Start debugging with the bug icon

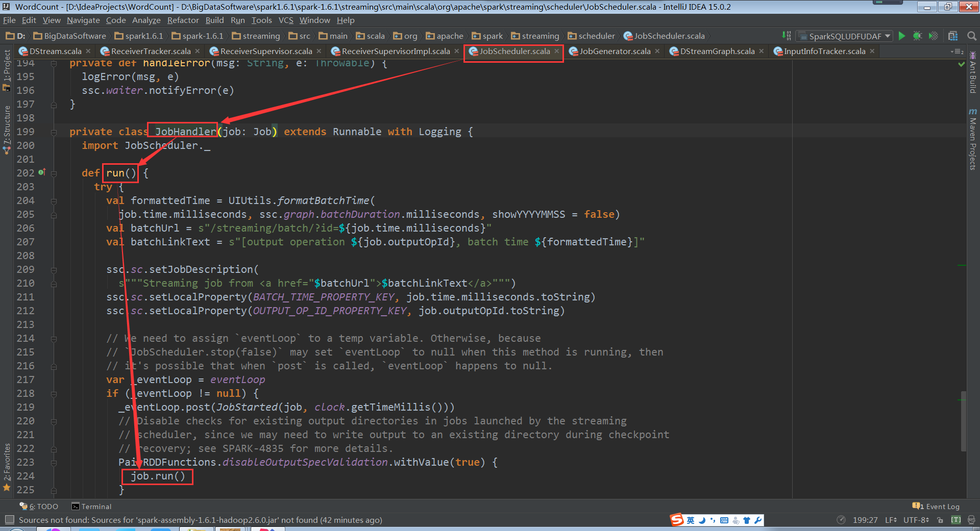click(x=917, y=36)
